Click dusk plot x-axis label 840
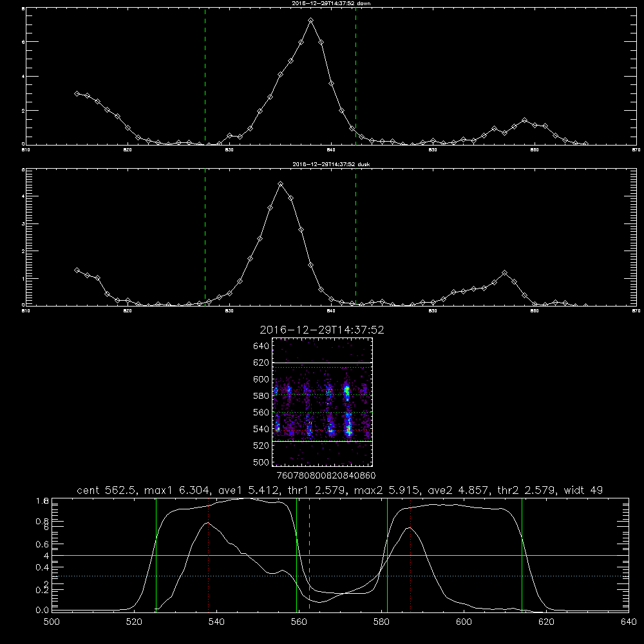The image size is (644, 644). click(331, 311)
